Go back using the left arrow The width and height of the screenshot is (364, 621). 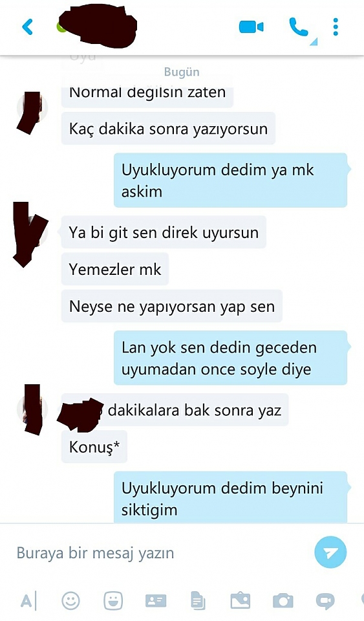coord(28,27)
